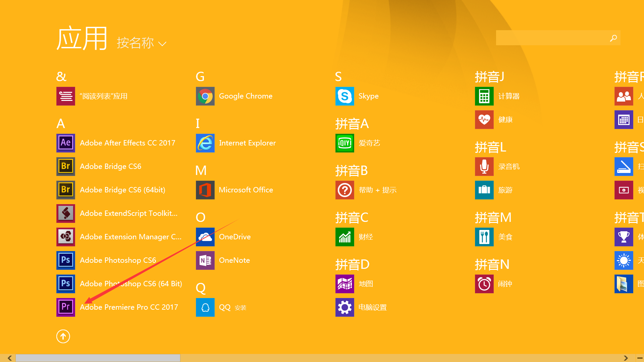Click the 拼音D group header
This screenshot has width=644, height=362.
point(353,264)
